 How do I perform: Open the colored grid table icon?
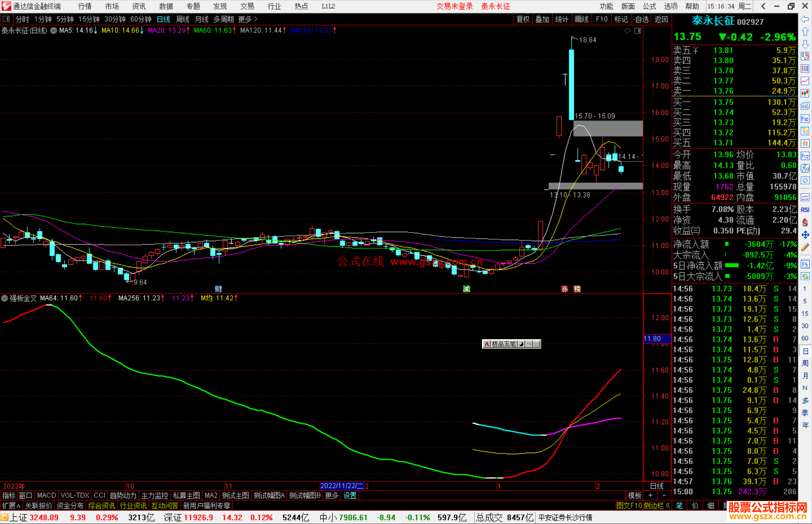pyautogui.click(x=805, y=69)
